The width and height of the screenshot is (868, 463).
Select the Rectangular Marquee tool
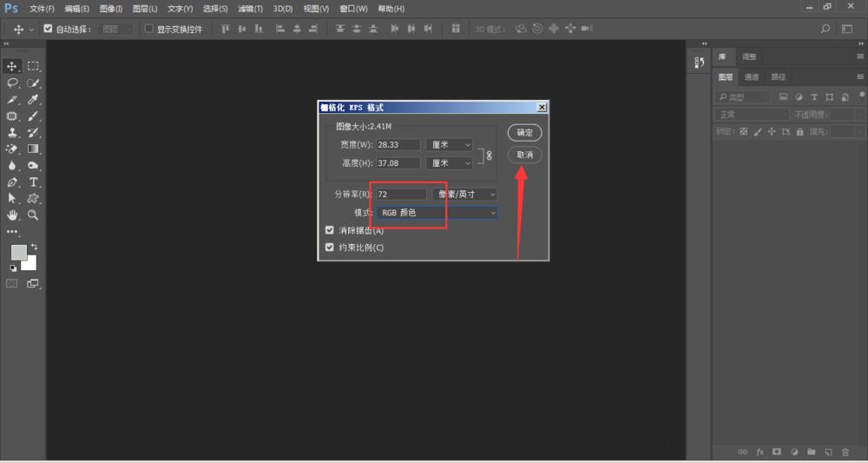(33, 67)
